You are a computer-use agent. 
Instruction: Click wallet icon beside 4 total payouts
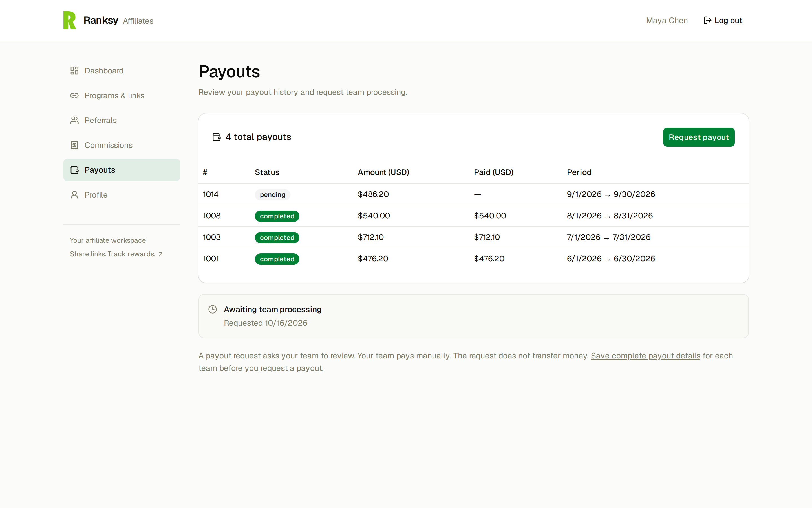(x=217, y=137)
